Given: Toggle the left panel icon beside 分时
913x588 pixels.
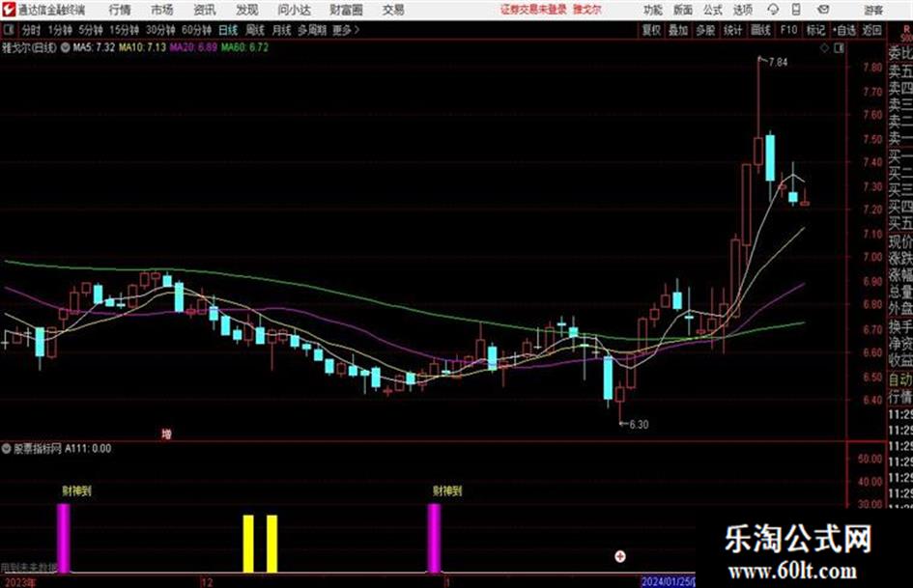Looking at the screenshot, I should pos(8,30).
